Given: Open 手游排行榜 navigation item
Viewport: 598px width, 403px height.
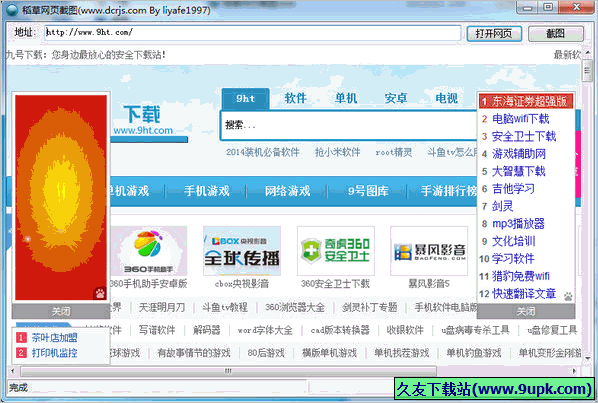Looking at the screenshot, I should (449, 191).
